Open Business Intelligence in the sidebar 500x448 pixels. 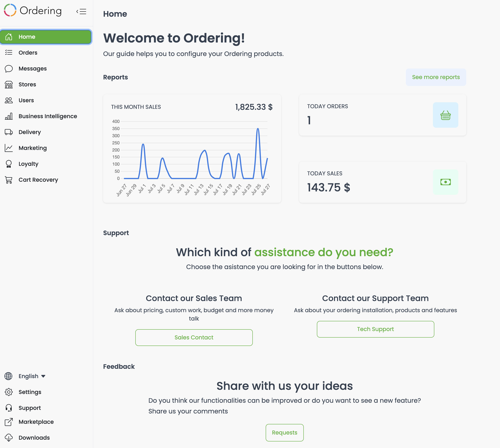coord(46,116)
